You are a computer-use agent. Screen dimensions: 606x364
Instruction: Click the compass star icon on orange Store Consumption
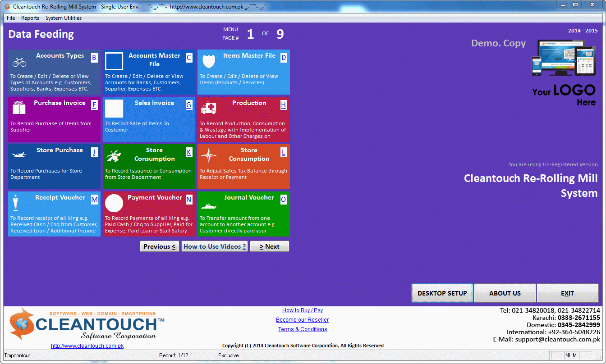[208, 155]
